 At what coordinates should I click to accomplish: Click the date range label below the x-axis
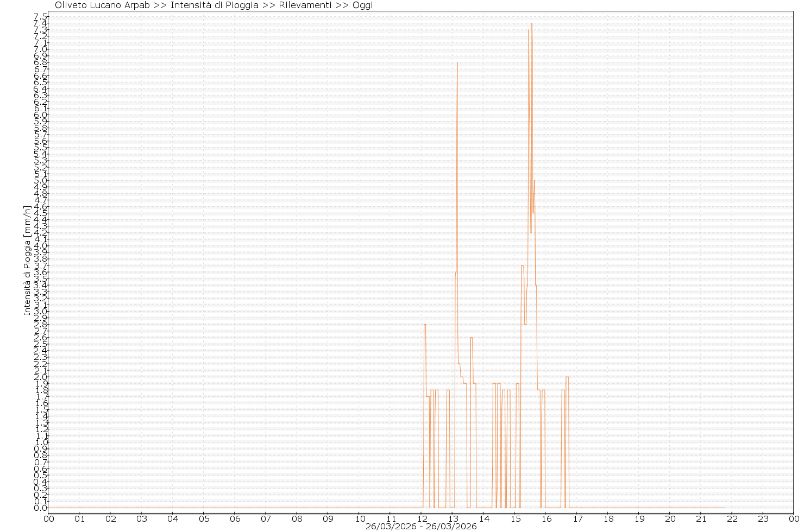point(421,527)
